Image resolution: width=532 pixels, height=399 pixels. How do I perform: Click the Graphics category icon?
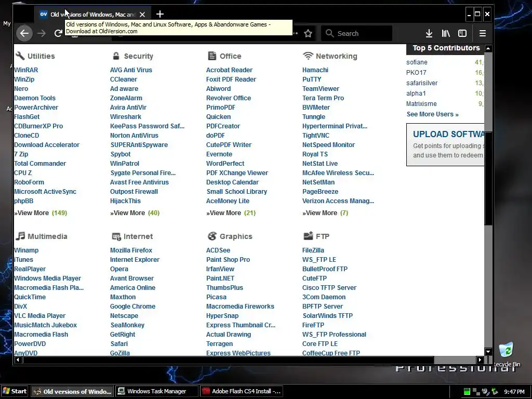(212, 236)
